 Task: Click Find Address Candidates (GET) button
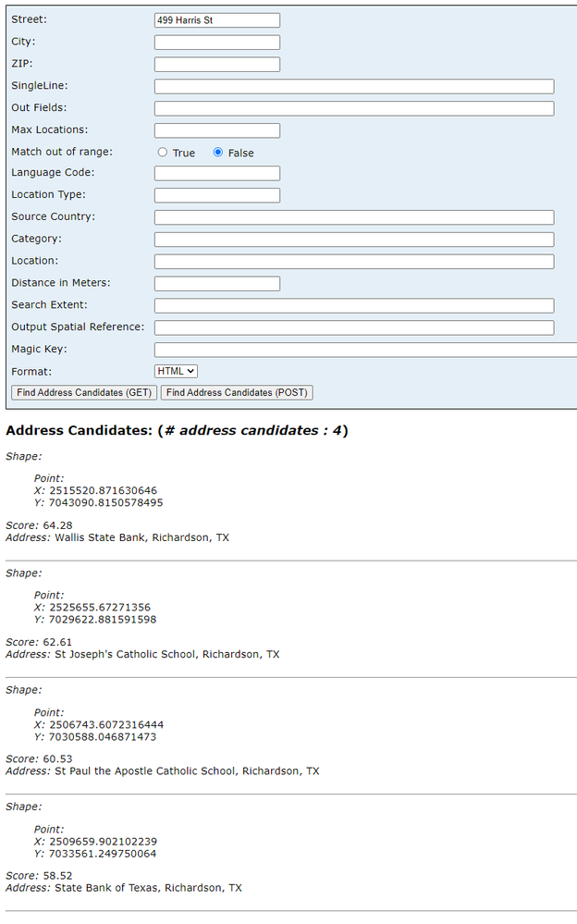(84, 393)
